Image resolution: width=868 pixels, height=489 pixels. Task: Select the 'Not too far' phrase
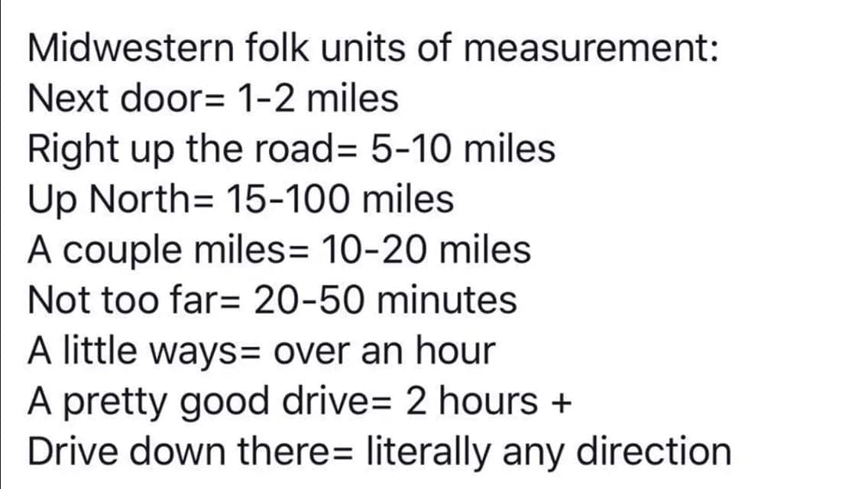[124, 300]
